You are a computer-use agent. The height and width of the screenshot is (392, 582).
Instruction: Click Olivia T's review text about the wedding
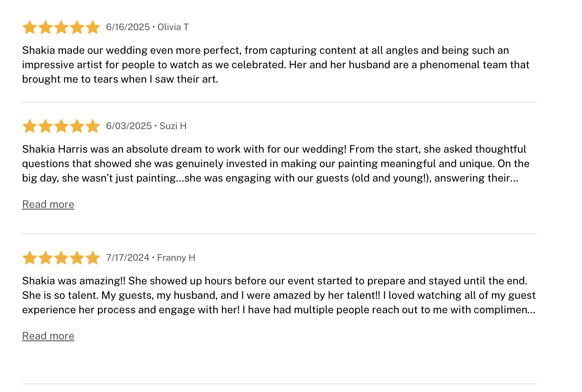[276, 65]
